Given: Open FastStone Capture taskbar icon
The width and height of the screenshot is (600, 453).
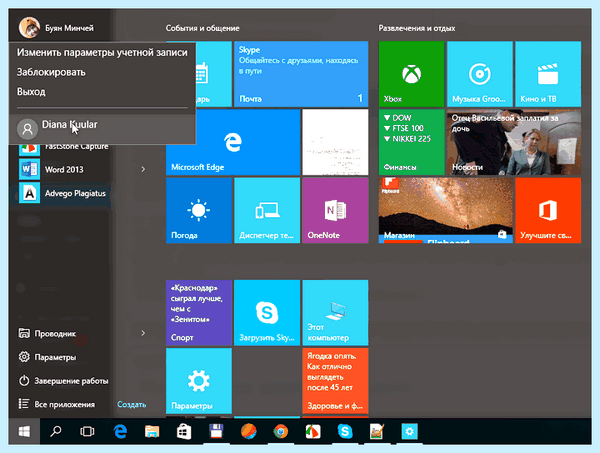Looking at the screenshot, I should [x=313, y=432].
